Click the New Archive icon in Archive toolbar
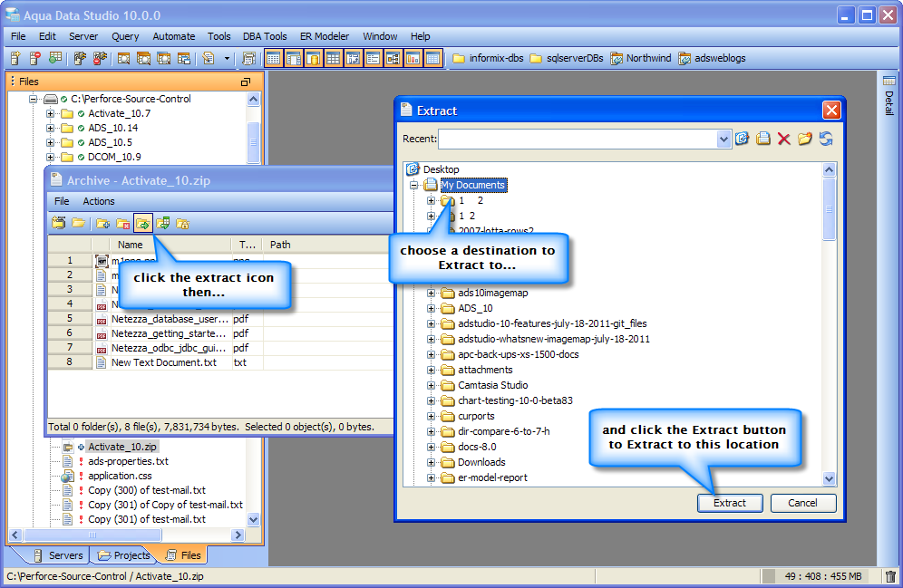 pos(58,223)
